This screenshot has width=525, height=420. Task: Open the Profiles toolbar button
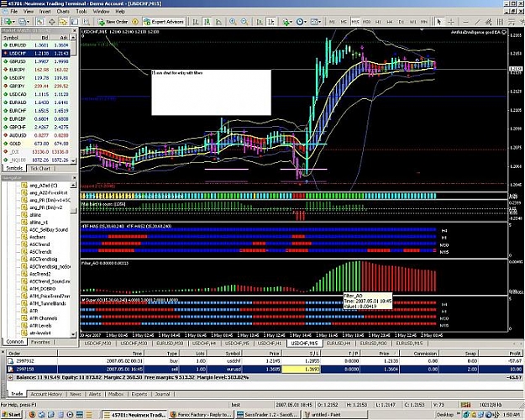pyautogui.click(x=24, y=22)
